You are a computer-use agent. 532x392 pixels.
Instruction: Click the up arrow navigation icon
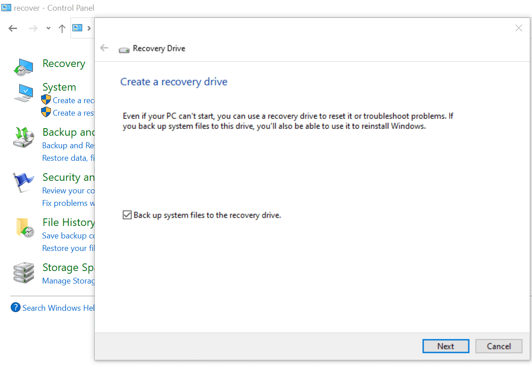pos(62,28)
